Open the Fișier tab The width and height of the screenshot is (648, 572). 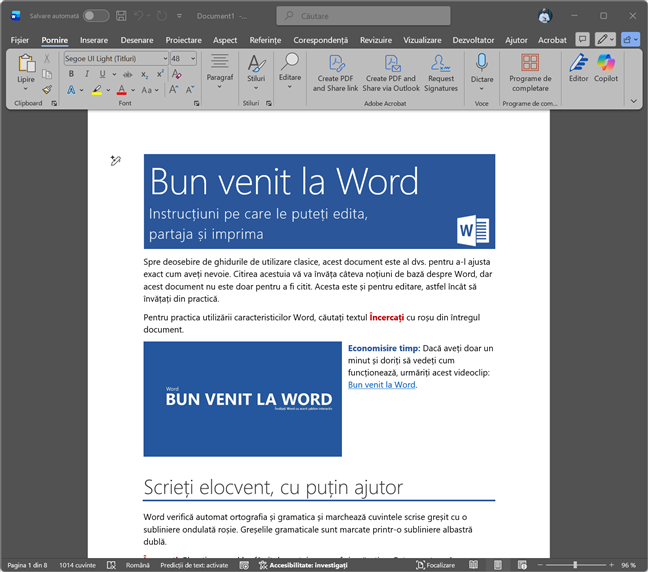click(x=19, y=40)
